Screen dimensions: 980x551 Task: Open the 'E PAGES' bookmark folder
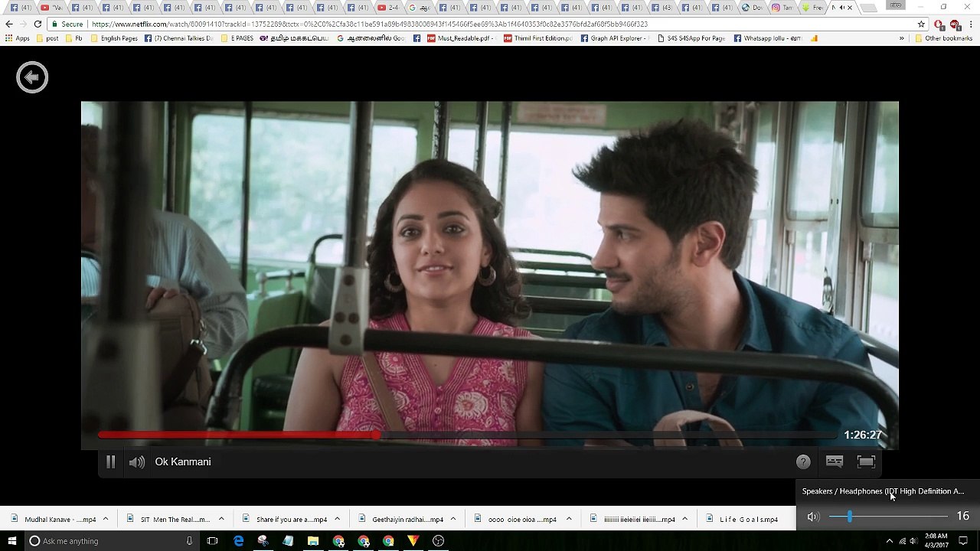[x=237, y=38]
